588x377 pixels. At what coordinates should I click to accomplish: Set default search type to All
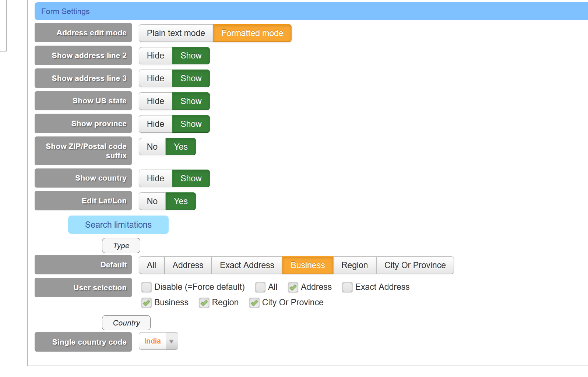152,265
